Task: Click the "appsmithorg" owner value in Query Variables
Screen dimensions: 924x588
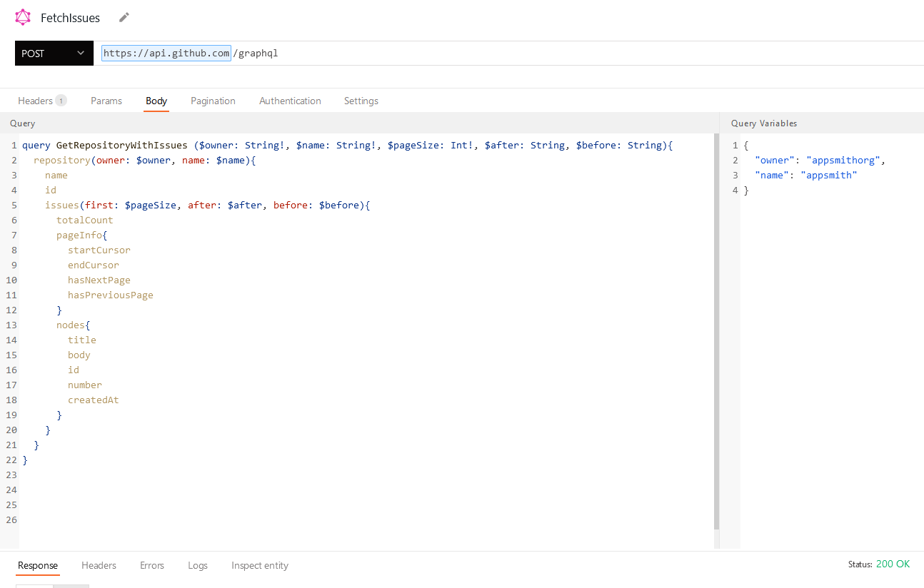Action: point(843,160)
